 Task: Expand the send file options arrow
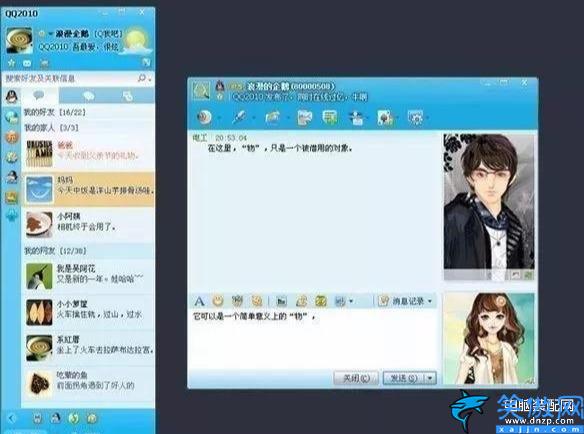[x=288, y=118]
